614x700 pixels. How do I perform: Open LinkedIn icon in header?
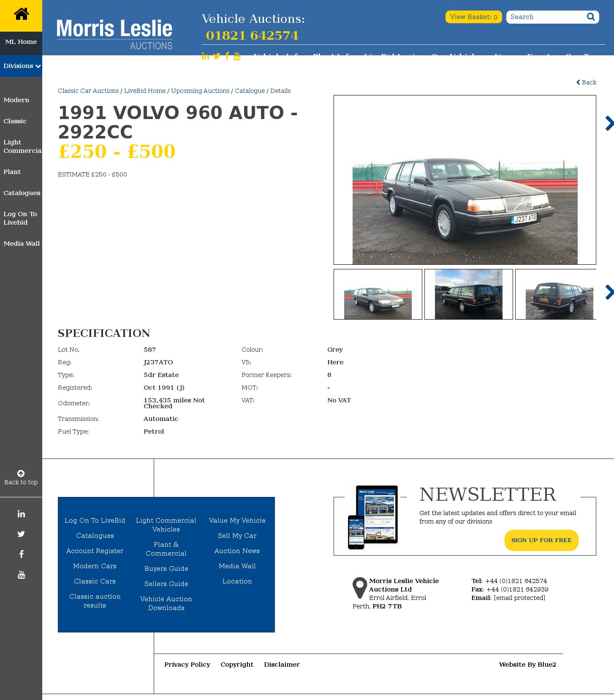205,56
